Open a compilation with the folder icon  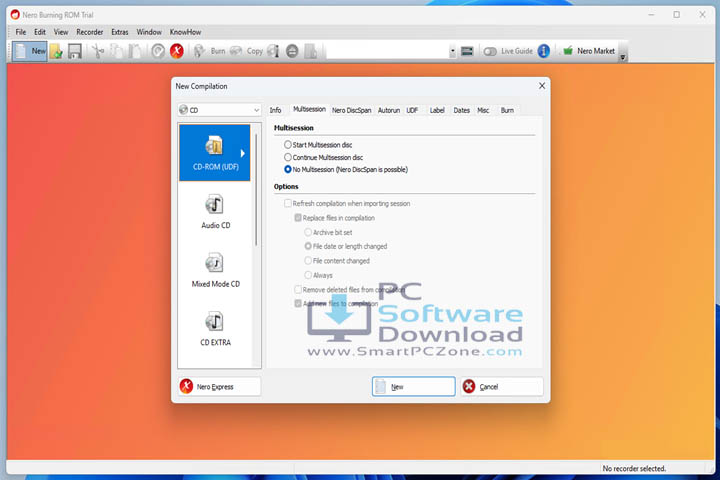click(x=56, y=51)
